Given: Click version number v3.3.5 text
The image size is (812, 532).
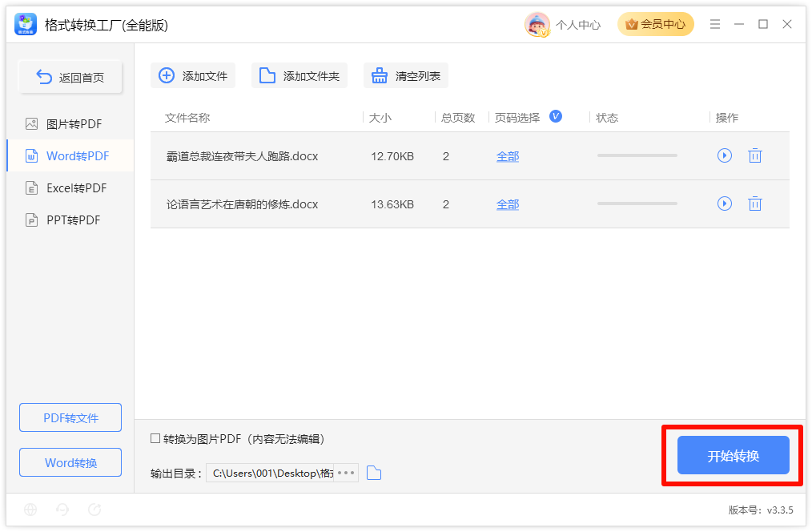Looking at the screenshot, I should [780, 510].
